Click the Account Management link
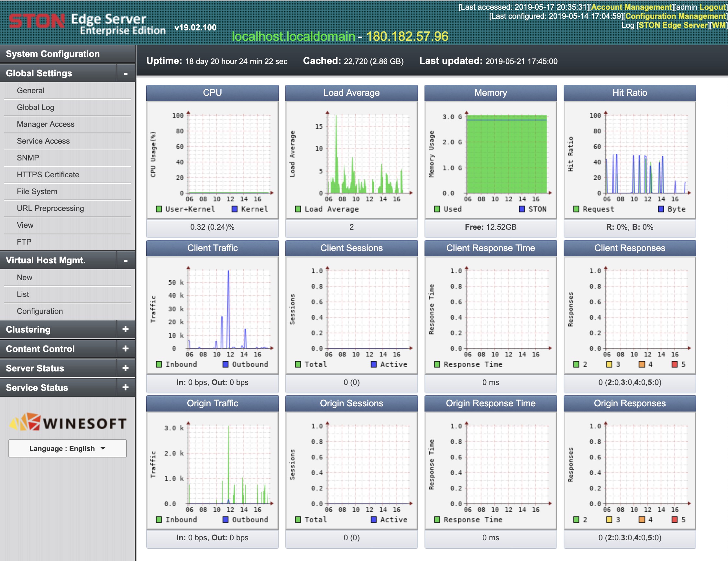Screen dimensions: 728x561 [632, 7]
